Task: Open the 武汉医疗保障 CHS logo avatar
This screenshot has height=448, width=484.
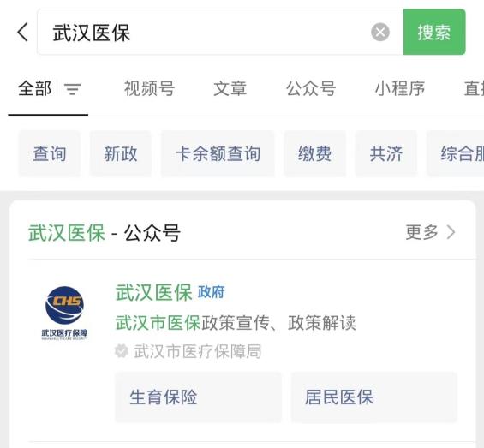Action: pyautogui.click(x=64, y=313)
